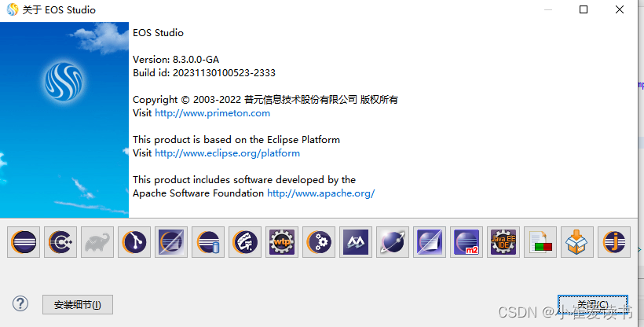
Task: Open the orbiting planet (Orbit) feature icon
Action: pos(393,242)
